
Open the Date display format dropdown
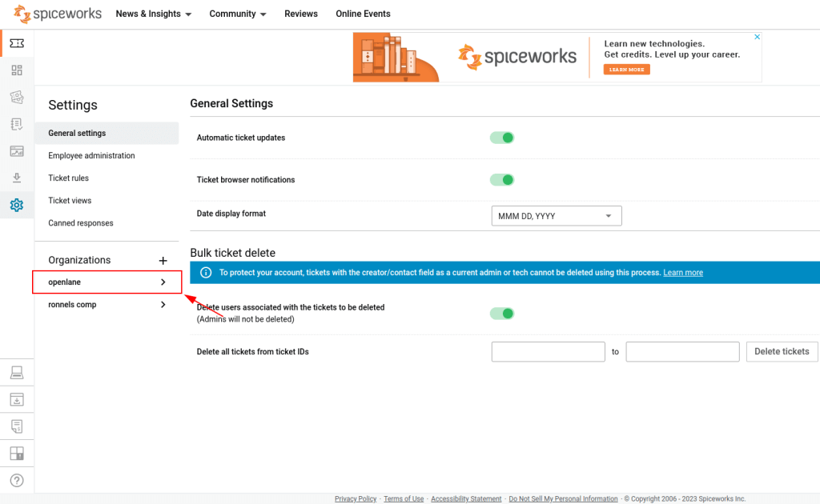[556, 215]
